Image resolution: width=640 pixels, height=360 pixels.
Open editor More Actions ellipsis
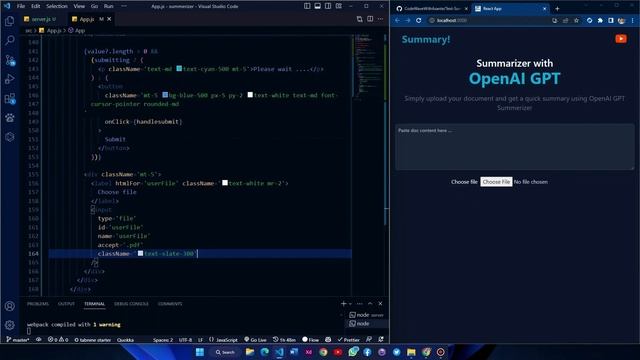click(380, 19)
